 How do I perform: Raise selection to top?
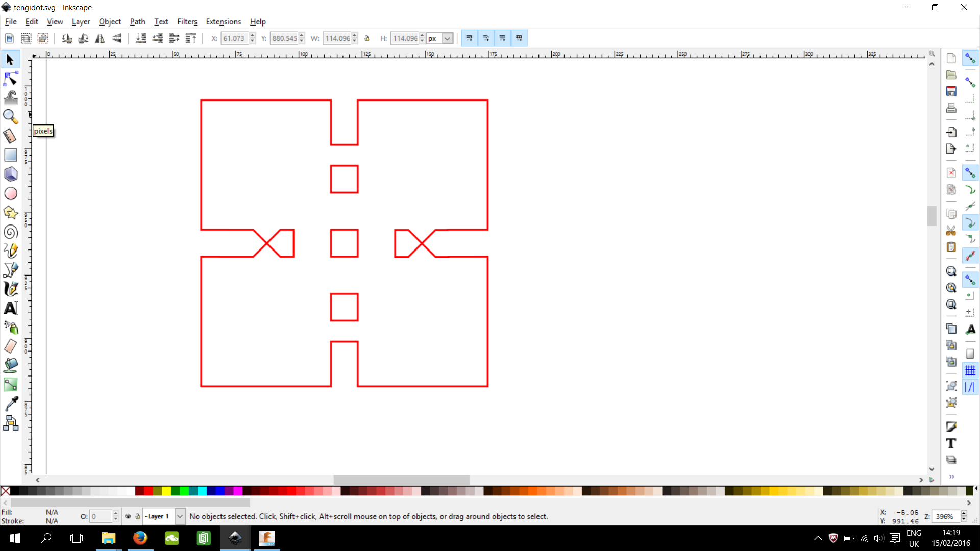tap(191, 38)
